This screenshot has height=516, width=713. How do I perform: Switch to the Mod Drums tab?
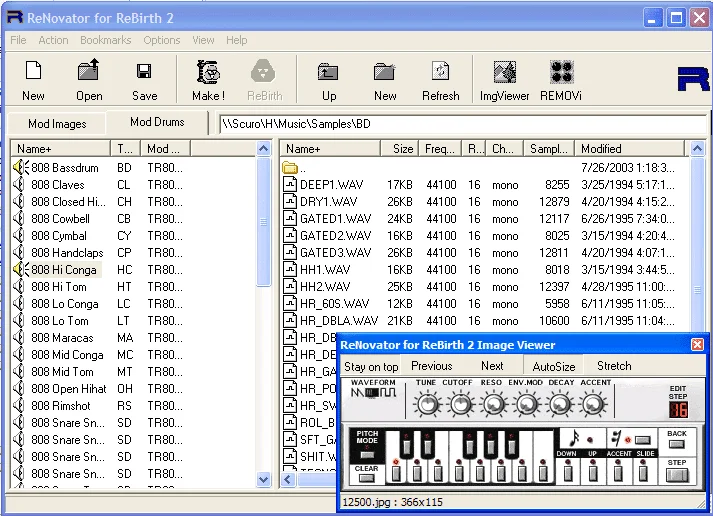(157, 122)
